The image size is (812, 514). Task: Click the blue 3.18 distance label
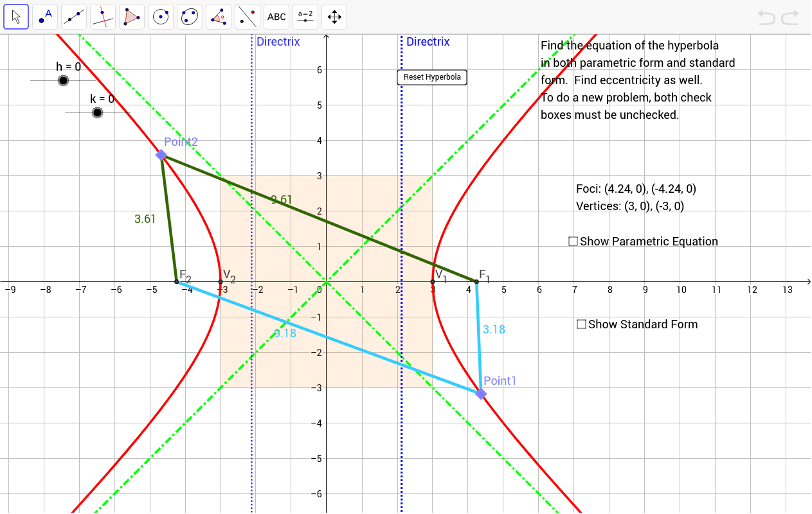[494, 330]
